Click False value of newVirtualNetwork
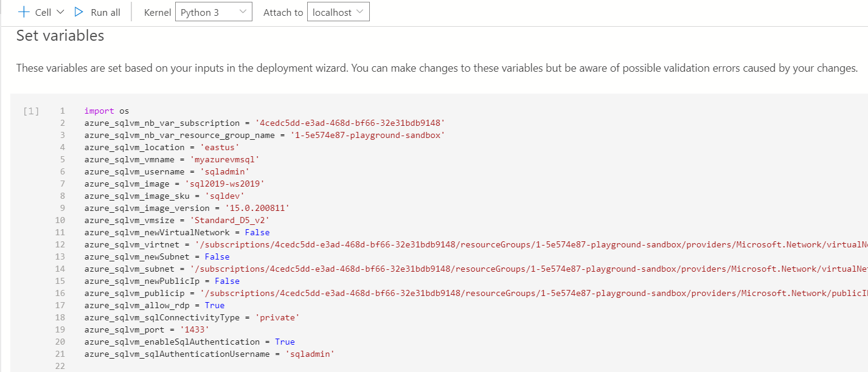This screenshot has width=868, height=372. point(257,232)
